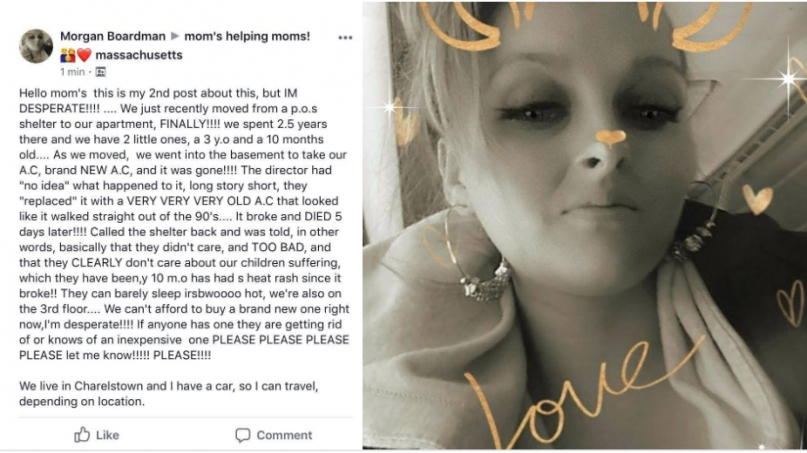Open the "1 min" post timestamp
Screen dimensions: 807x453
pyautogui.click(x=72, y=72)
